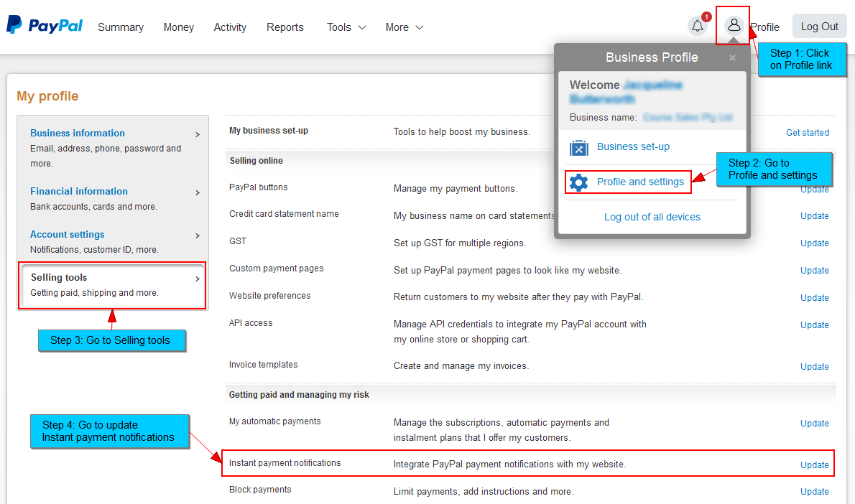
Task: Open the Reports menu item
Action: point(285,27)
